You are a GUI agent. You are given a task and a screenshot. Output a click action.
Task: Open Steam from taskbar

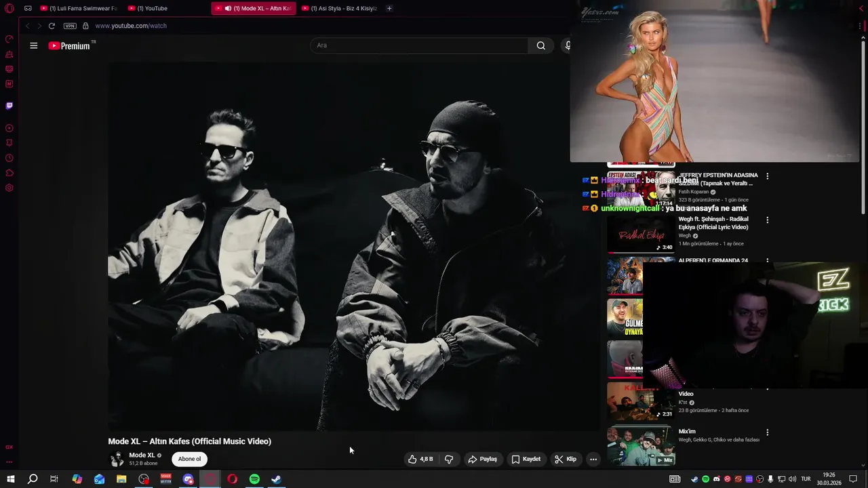(x=277, y=479)
